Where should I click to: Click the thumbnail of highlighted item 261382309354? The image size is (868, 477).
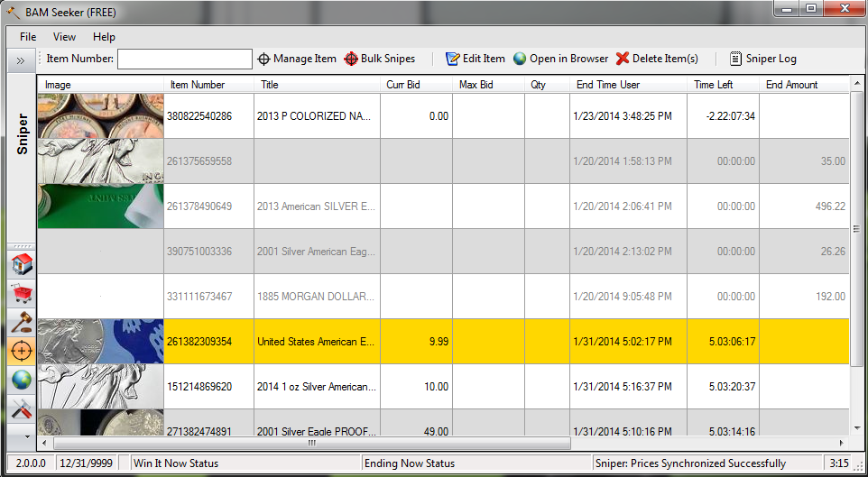[x=101, y=342]
